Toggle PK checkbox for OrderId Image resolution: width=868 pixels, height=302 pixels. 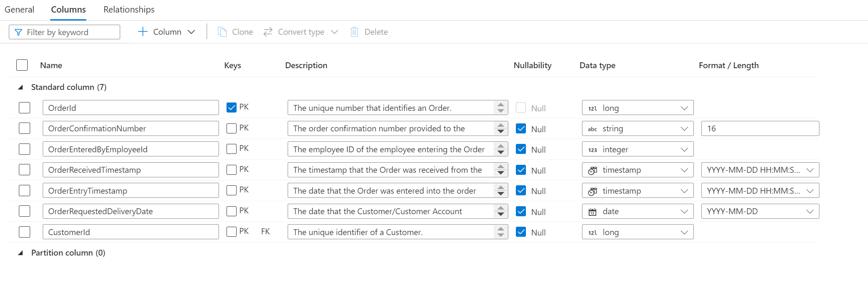[232, 107]
